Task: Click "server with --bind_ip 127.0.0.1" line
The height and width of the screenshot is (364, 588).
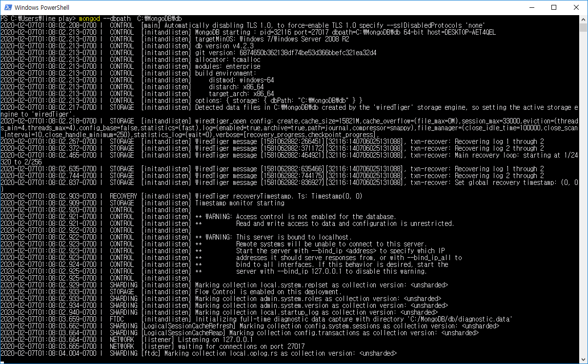Action: [x=331, y=271]
